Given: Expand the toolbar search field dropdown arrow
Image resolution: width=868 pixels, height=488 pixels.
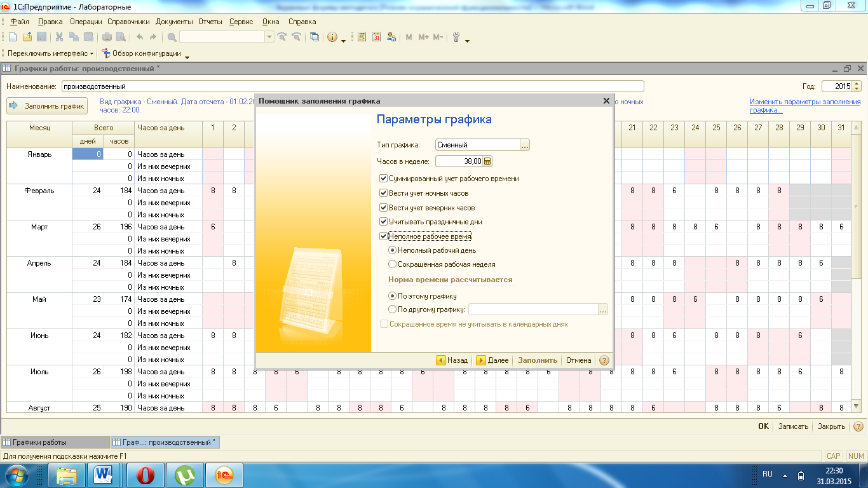Looking at the screenshot, I should coord(269,37).
